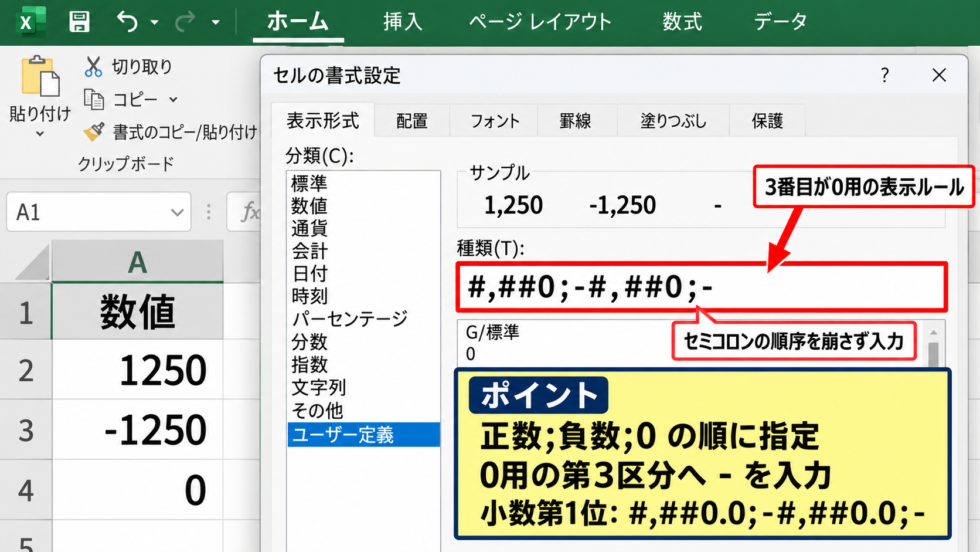
Task: Select cell A1 containing 数値
Action: tap(137, 311)
